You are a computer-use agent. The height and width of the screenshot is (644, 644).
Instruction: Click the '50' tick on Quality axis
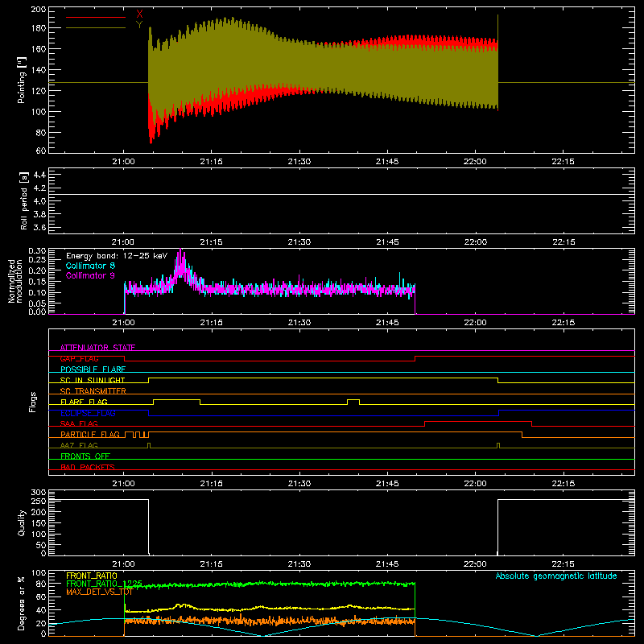click(x=41, y=545)
